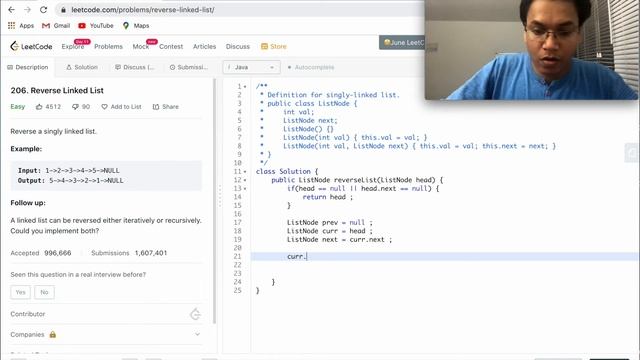Click the lock icon in the address bar
Image resolution: width=640 pixels, height=360 pixels.
point(63,9)
